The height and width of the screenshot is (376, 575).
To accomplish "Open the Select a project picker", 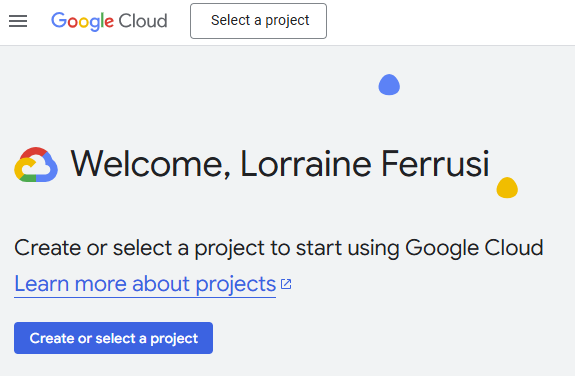I will [259, 21].
